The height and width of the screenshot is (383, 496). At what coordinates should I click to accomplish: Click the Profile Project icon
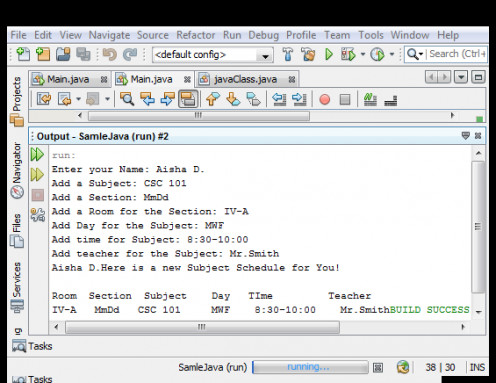(377, 54)
